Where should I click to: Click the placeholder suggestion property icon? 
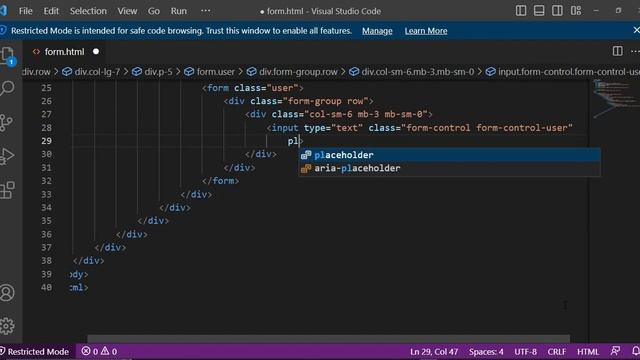306,155
